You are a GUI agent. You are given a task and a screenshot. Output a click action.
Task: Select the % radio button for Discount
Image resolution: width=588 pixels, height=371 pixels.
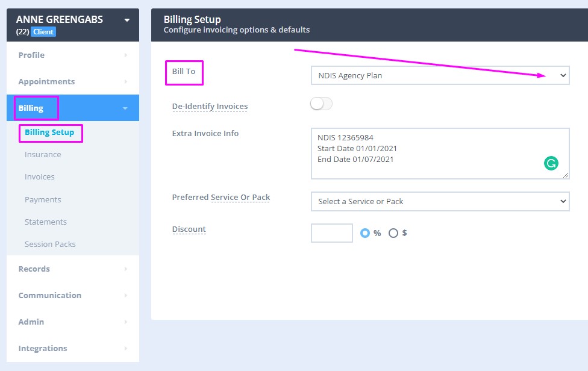click(366, 233)
